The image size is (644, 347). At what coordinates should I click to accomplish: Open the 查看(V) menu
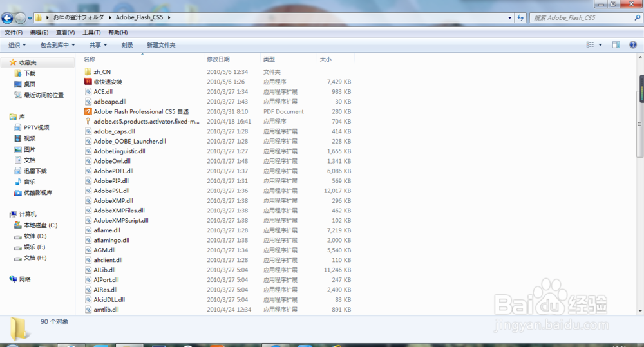pos(65,32)
